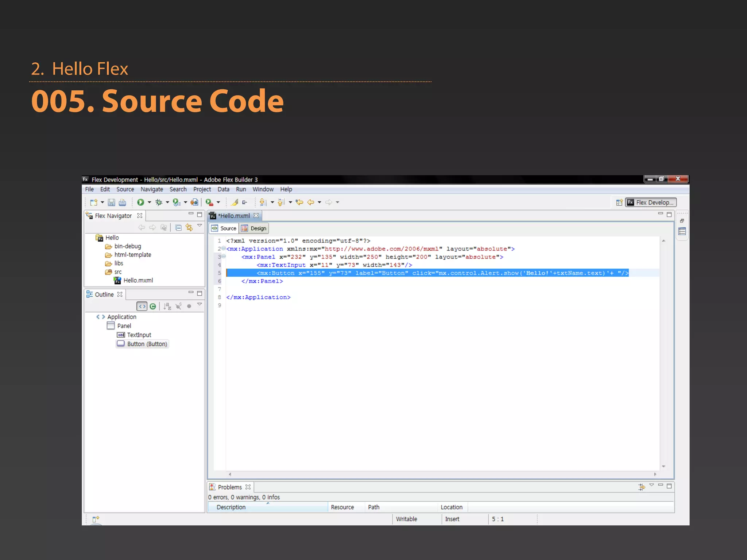Screen dimensions: 747x560
Task: Click the Open Perspective icon
Action: point(619,203)
